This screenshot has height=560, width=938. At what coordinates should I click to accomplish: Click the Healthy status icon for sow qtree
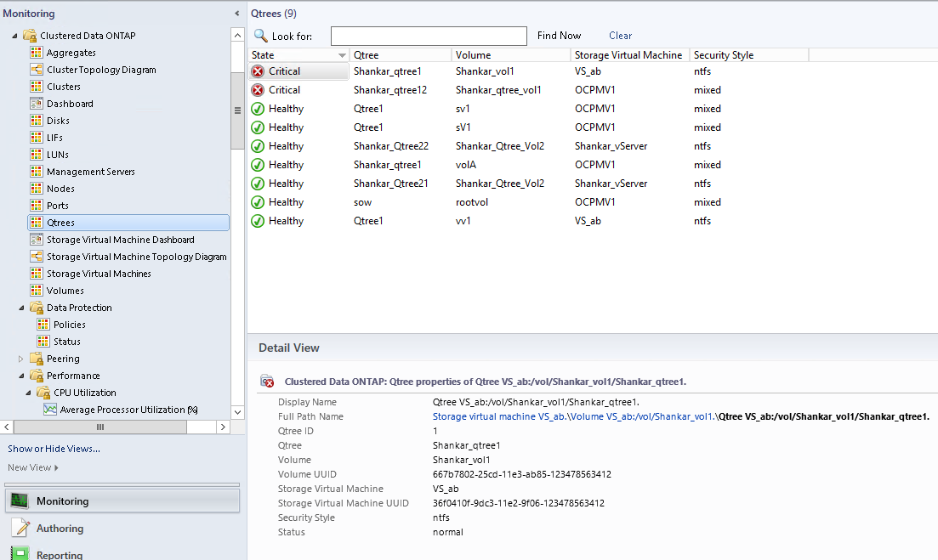pyautogui.click(x=258, y=202)
